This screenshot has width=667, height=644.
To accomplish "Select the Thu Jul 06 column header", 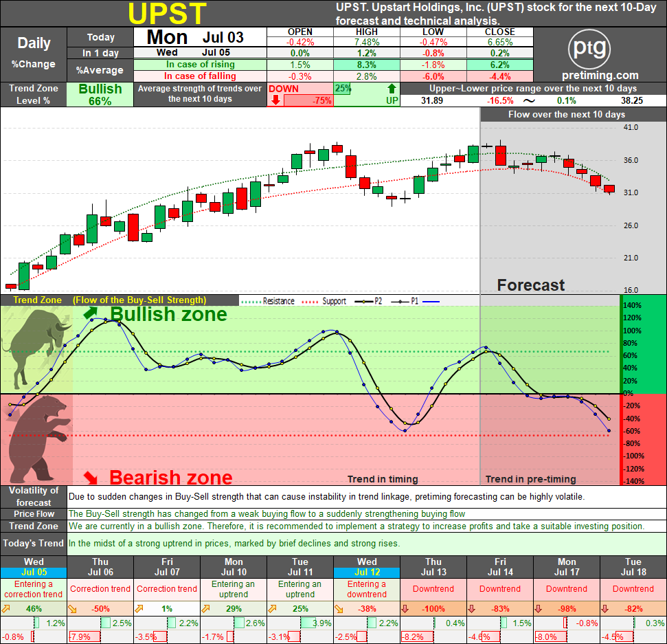I will (x=100, y=567).
